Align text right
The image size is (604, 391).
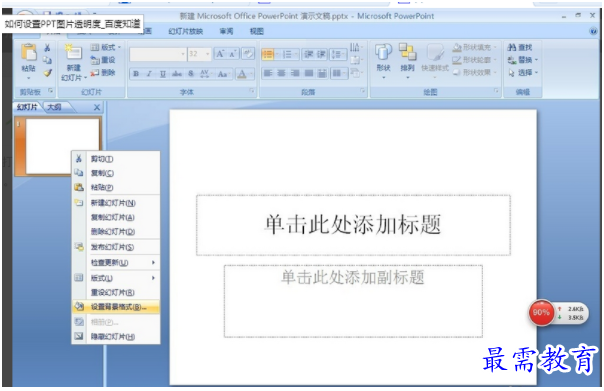pyautogui.click(x=295, y=73)
